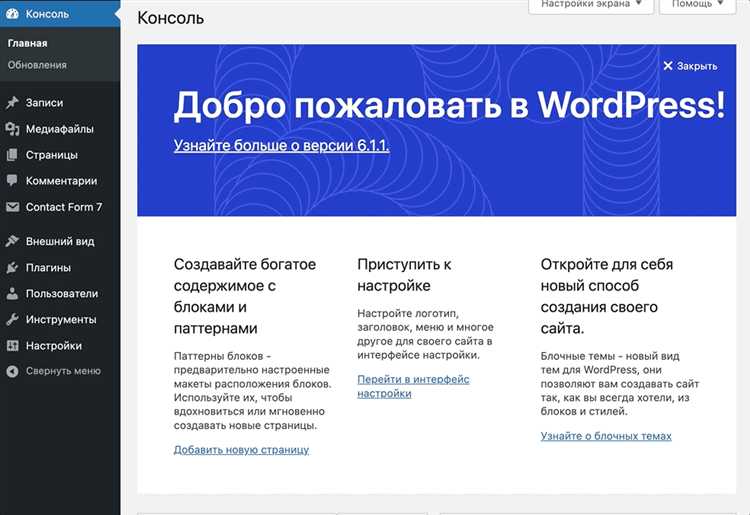Click the X icon beside Закрыть

pyautogui.click(x=668, y=66)
